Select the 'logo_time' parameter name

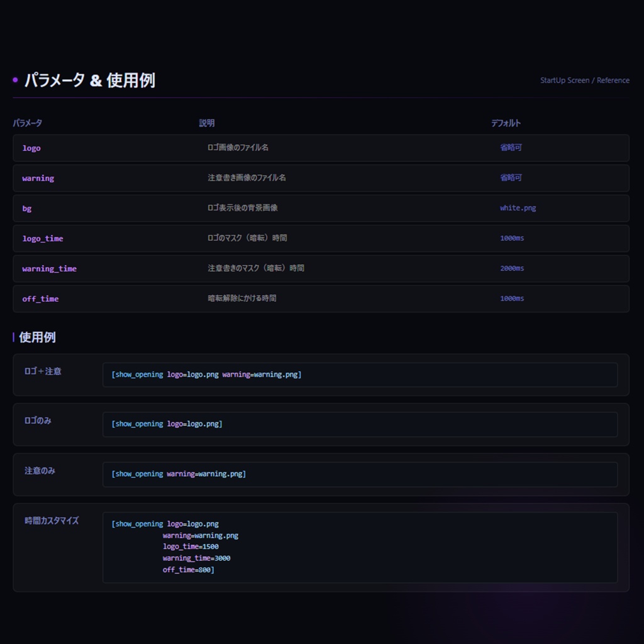(43, 238)
